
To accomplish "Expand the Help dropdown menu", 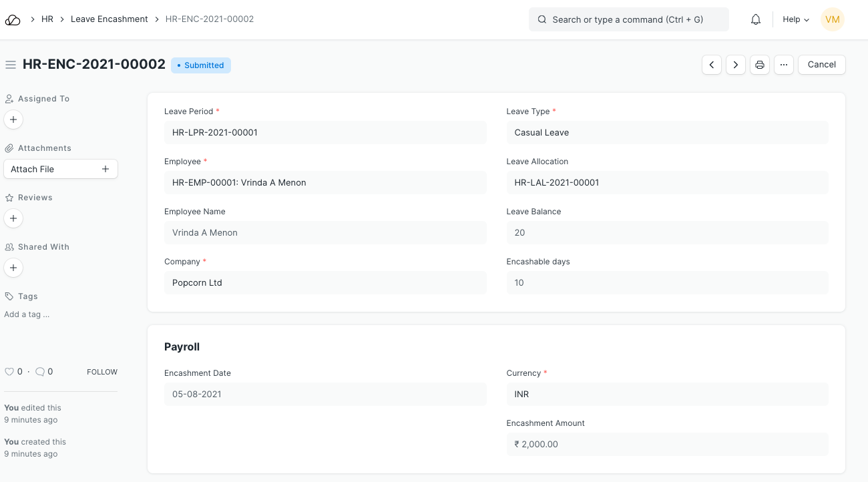I will coord(796,20).
